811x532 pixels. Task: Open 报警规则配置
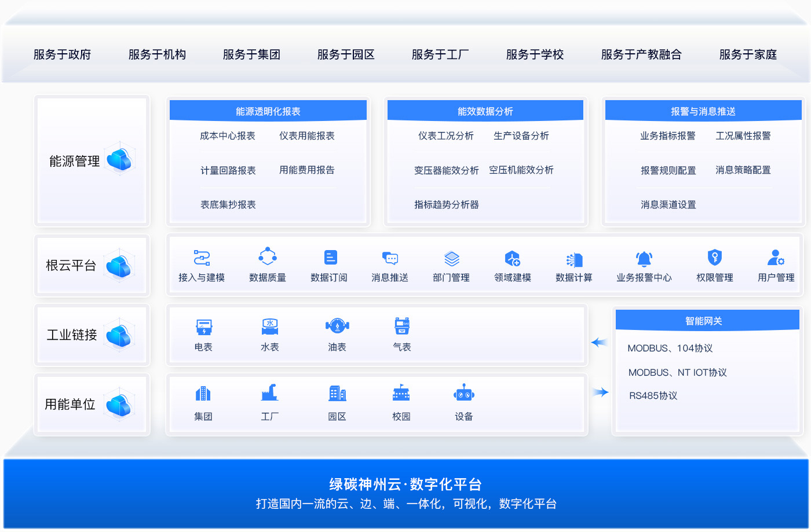click(x=668, y=170)
